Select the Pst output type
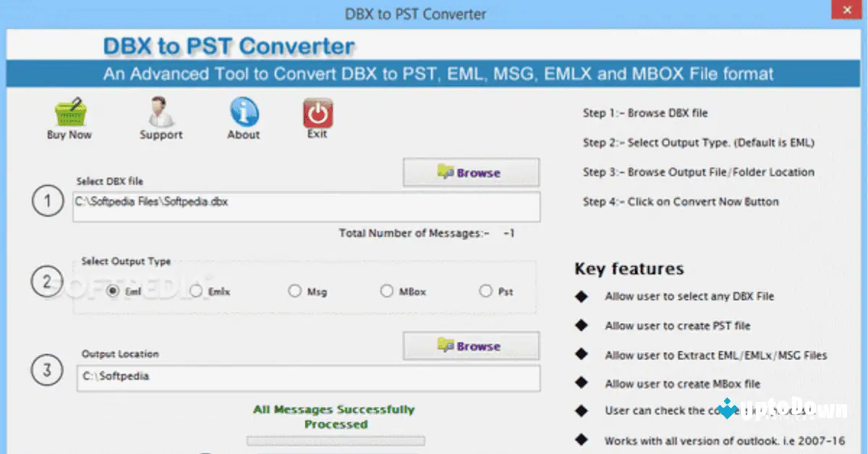The image size is (868, 454). click(x=486, y=291)
